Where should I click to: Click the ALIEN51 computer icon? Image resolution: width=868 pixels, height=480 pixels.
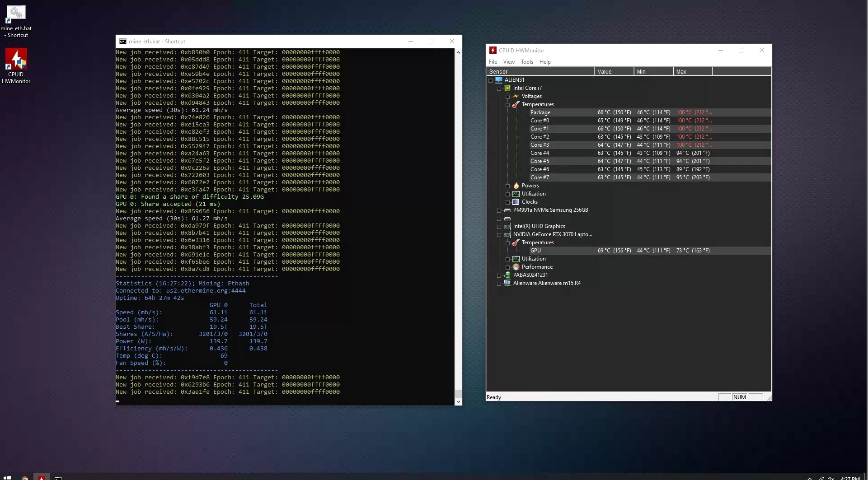click(499, 80)
